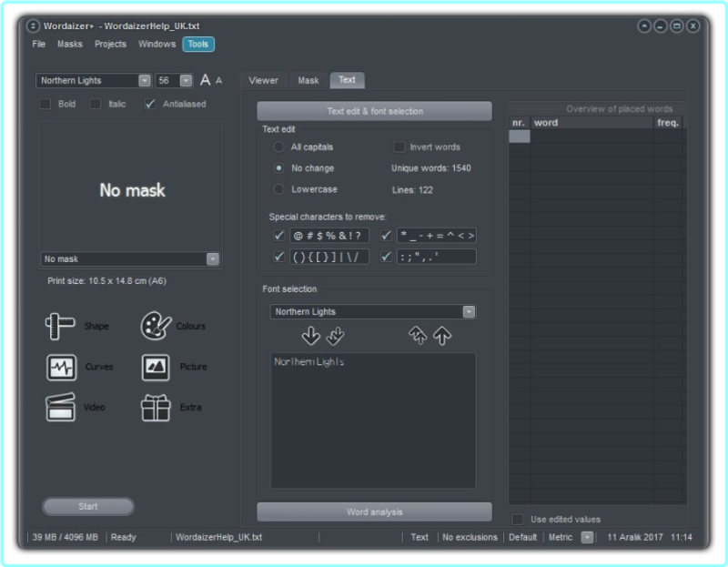The image size is (728, 567).
Task: Open the Northern Lights font dropdown at top left
Action: 145,81
